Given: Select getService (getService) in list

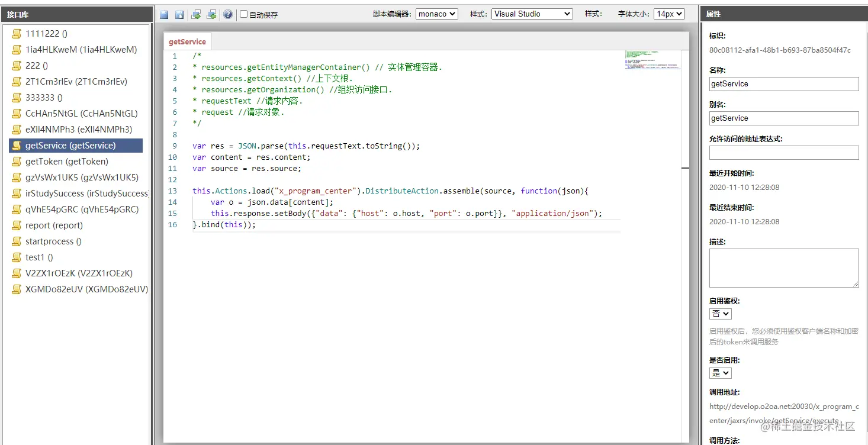Looking at the screenshot, I should click(x=76, y=146).
